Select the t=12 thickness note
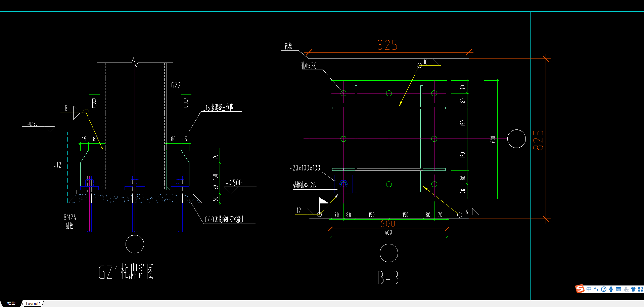 pyautogui.click(x=56, y=165)
